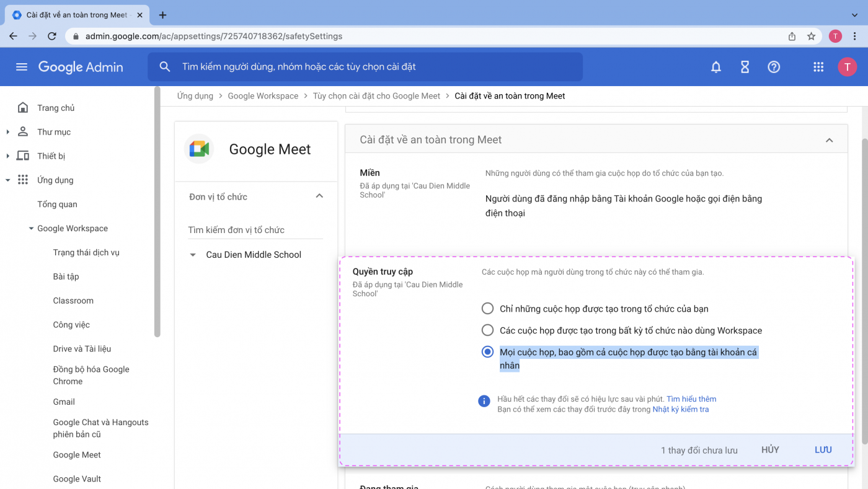This screenshot has height=489, width=868.
Task: Expand Thiết bị in the sidebar
Action: (x=7, y=156)
